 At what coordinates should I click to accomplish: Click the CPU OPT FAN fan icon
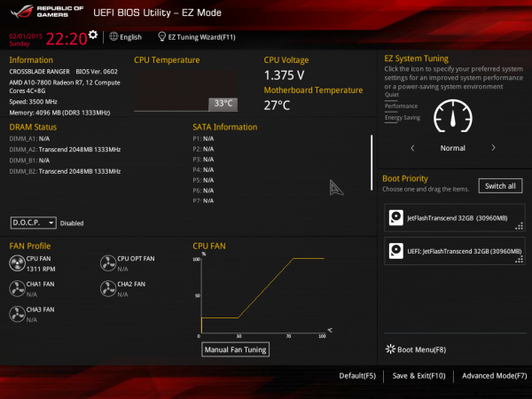point(108,263)
